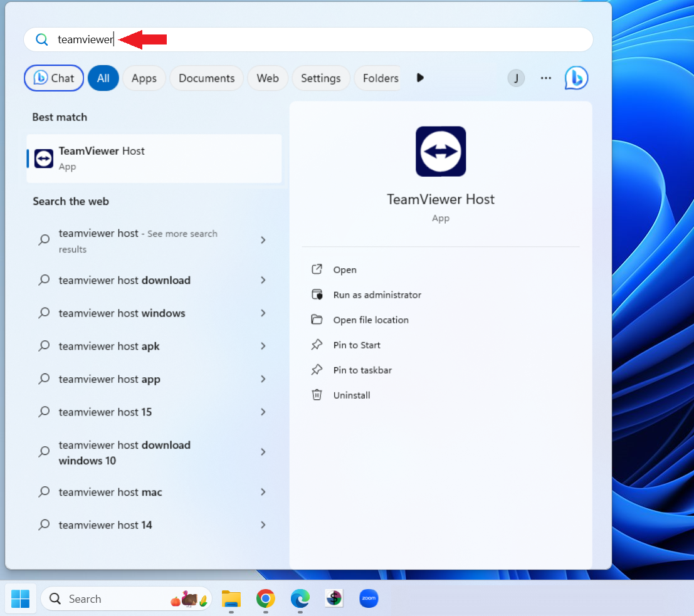694x616 pixels.
Task: Switch to the Documents filter tab
Action: click(x=207, y=78)
